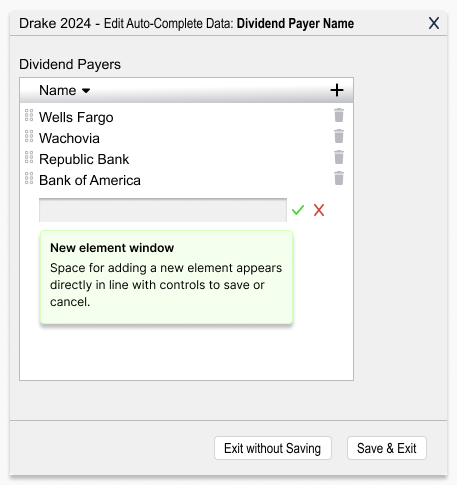This screenshot has width=457, height=485.
Task: Click the drag handle beside Republic Bank
Action: pos(29,157)
